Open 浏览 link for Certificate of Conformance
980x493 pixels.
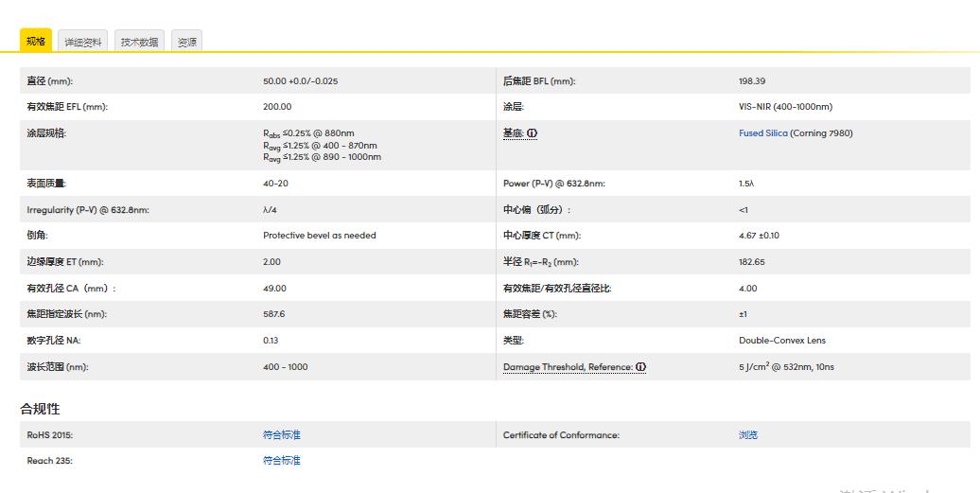[747, 435]
